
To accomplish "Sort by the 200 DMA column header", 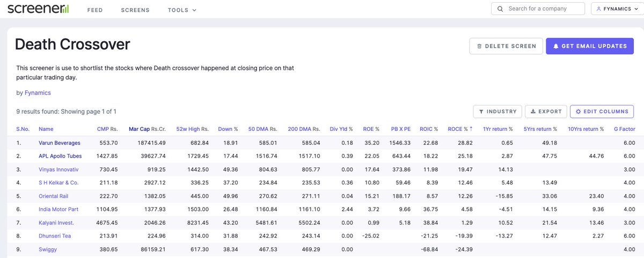I will pyautogui.click(x=304, y=129).
